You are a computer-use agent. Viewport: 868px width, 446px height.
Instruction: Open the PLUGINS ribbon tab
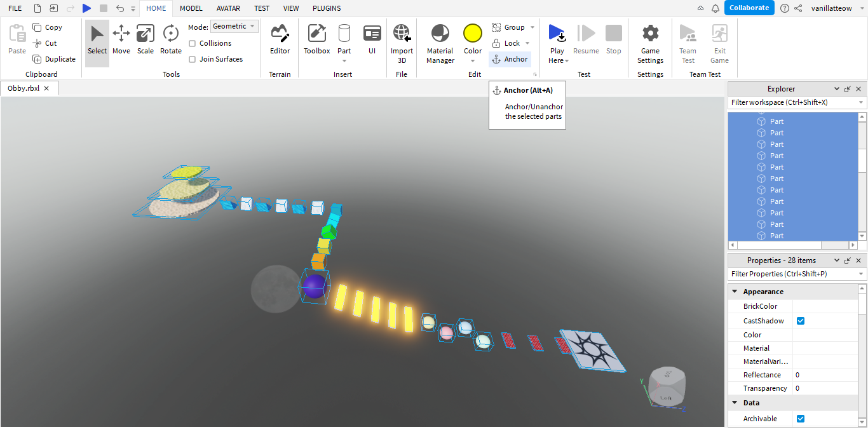point(327,8)
